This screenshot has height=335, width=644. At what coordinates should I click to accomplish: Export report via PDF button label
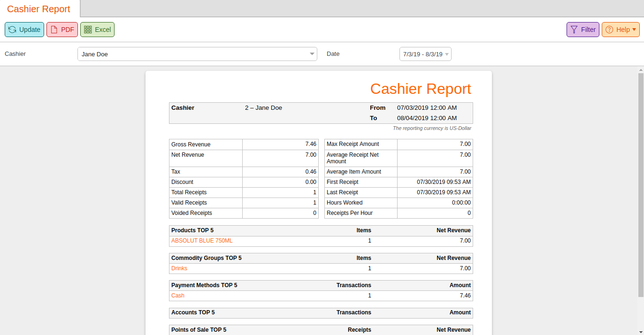click(68, 30)
